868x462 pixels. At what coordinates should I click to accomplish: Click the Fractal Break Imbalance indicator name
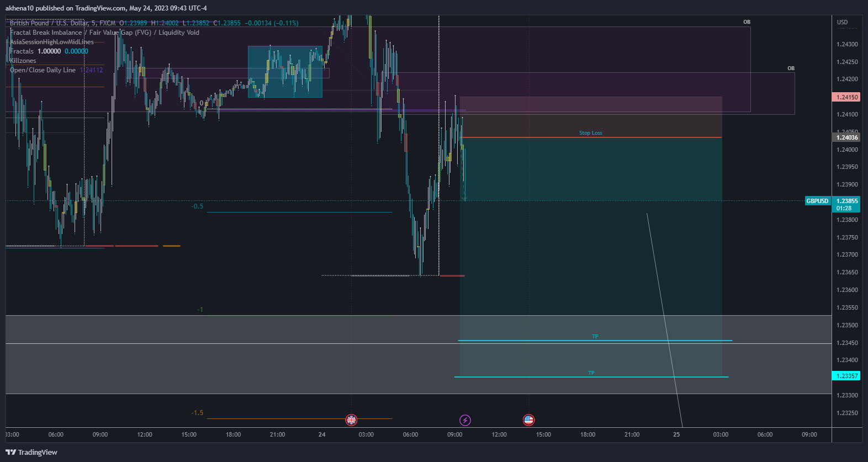click(x=104, y=33)
